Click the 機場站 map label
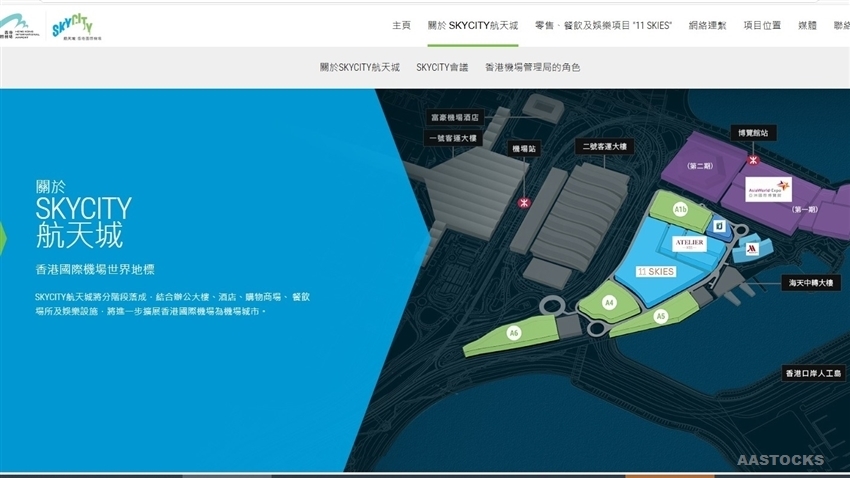 [x=524, y=148]
